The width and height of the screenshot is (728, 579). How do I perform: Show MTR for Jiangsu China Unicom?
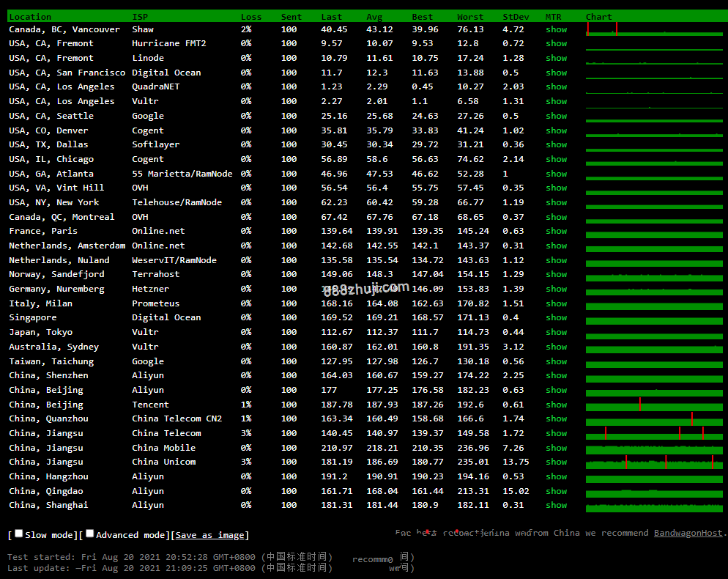click(556, 462)
